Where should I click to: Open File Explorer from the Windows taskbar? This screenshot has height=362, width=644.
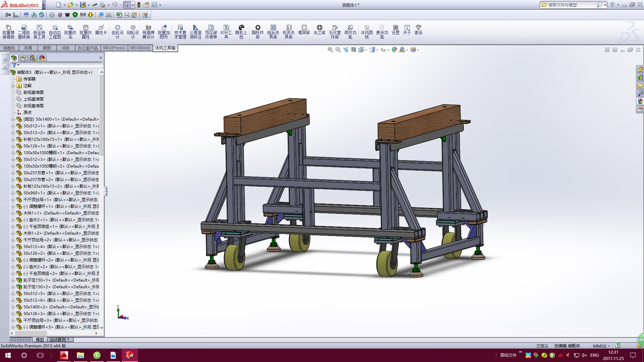pos(80,355)
